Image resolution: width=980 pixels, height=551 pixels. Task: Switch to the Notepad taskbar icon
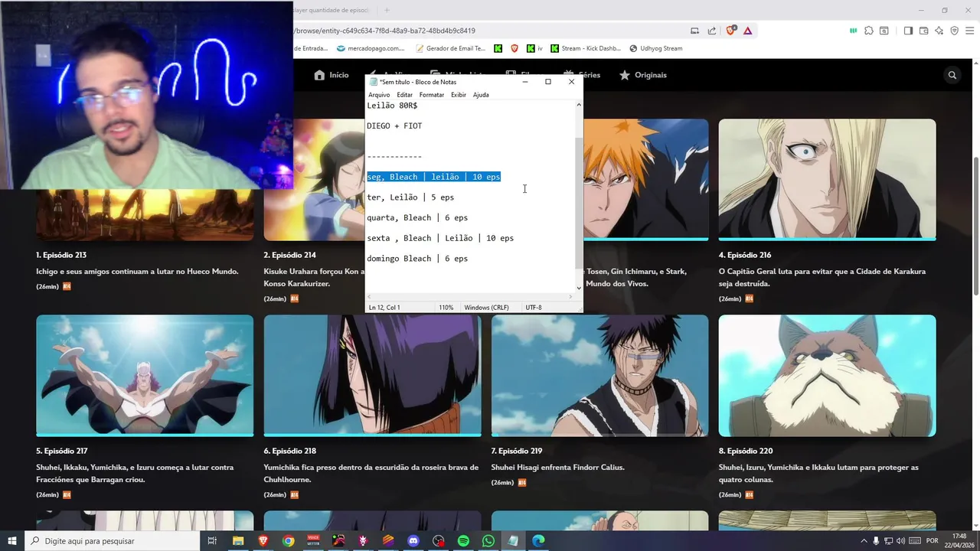(513, 541)
